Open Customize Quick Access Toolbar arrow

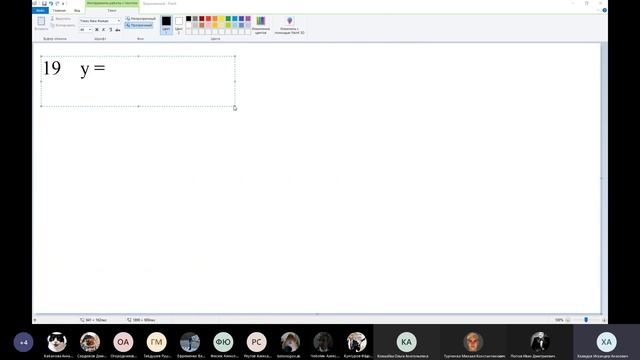[x=63, y=4]
